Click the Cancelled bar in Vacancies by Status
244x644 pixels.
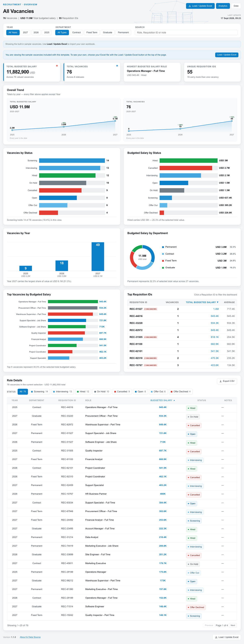60,190
